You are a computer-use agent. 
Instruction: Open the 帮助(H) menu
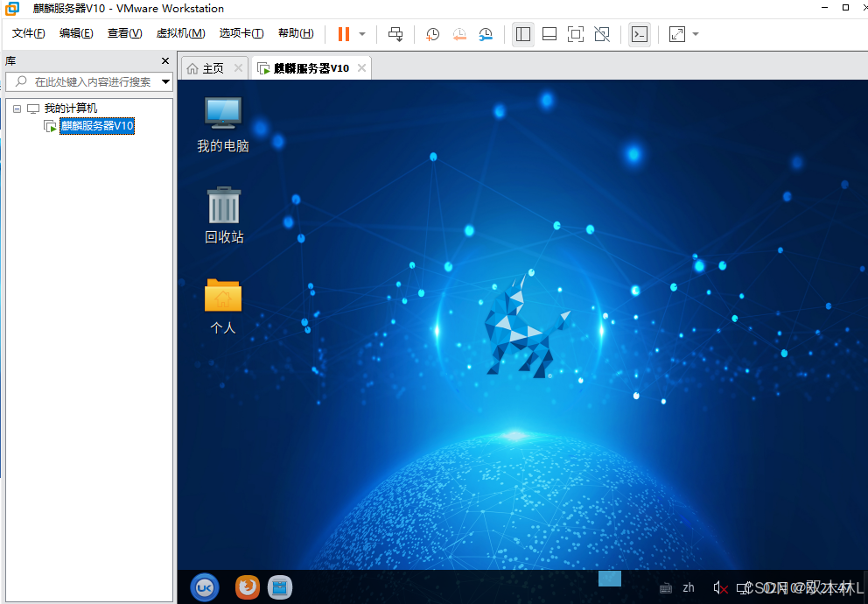(x=296, y=34)
